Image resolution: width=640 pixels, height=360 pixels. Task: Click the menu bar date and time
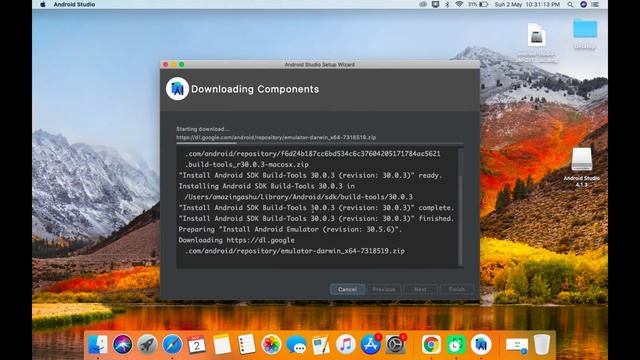(527, 4)
